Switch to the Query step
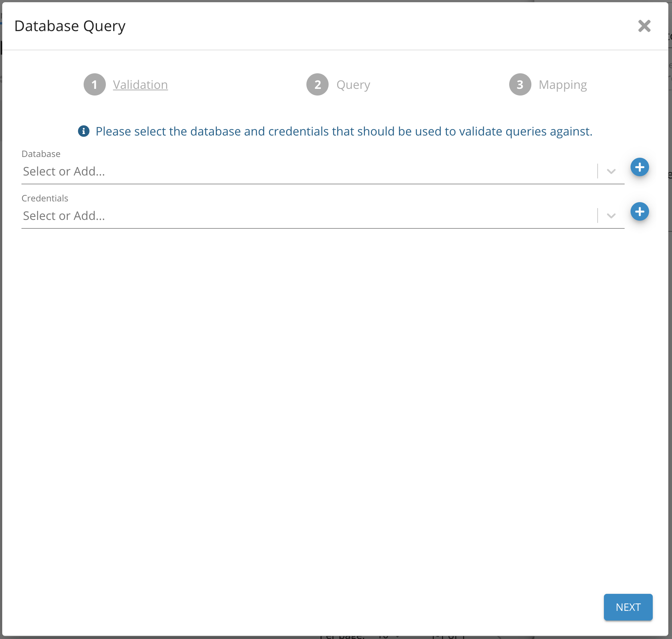The height and width of the screenshot is (639, 672). (x=353, y=85)
